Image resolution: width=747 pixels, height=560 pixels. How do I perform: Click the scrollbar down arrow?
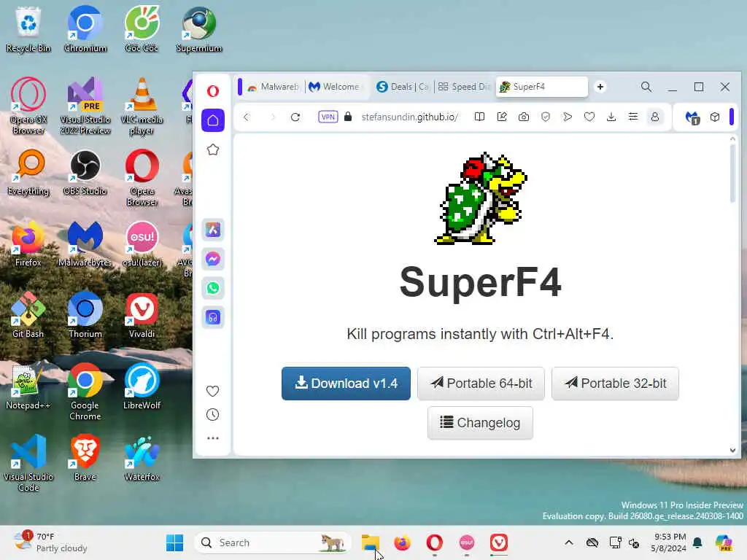pyautogui.click(x=732, y=450)
